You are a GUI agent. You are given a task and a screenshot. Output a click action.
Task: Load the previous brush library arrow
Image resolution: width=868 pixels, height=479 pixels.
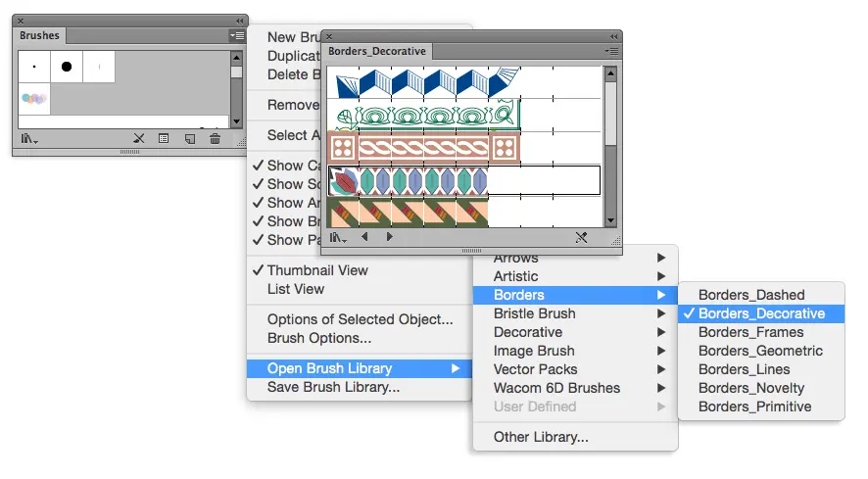click(x=365, y=237)
